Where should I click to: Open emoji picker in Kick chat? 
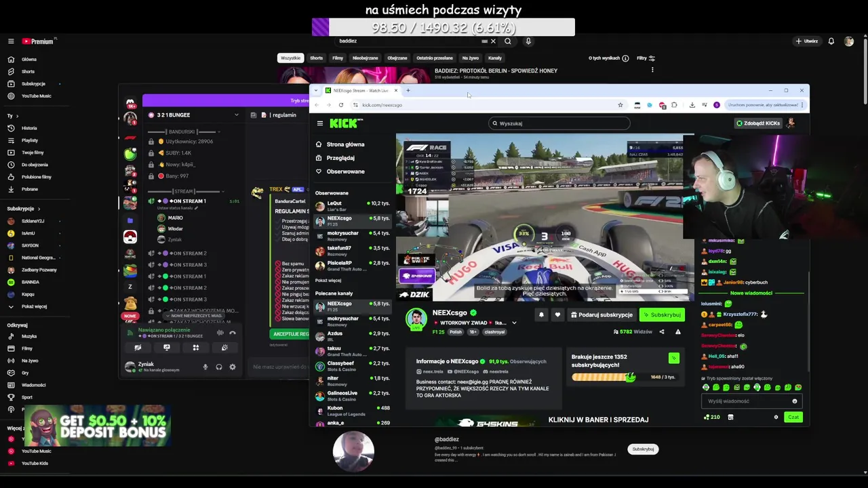795,401
